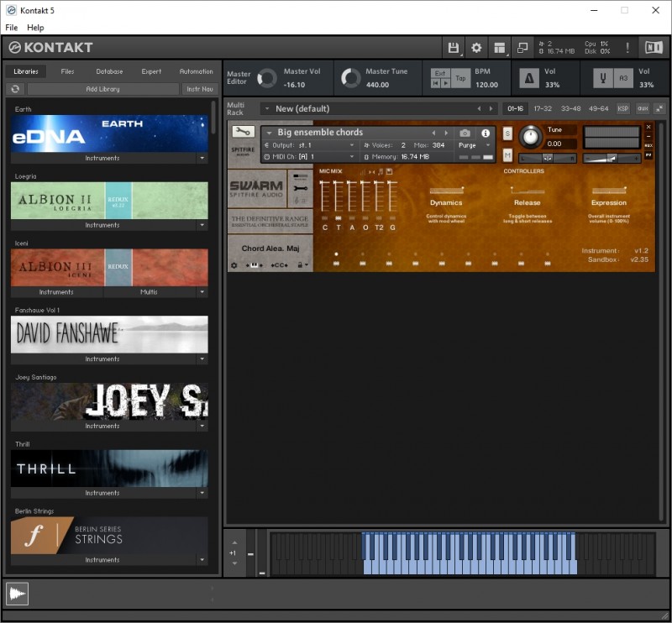
Task: Toggle external sync Ext button
Action: point(440,73)
